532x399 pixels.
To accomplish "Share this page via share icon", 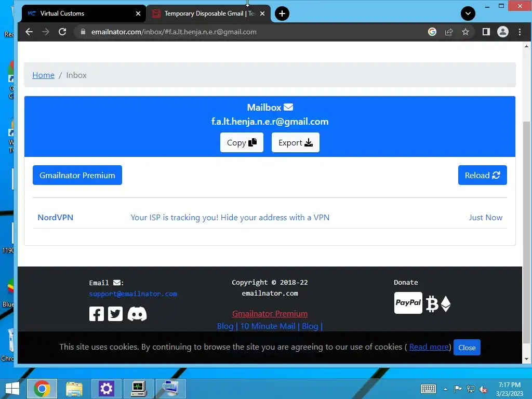I will (449, 32).
